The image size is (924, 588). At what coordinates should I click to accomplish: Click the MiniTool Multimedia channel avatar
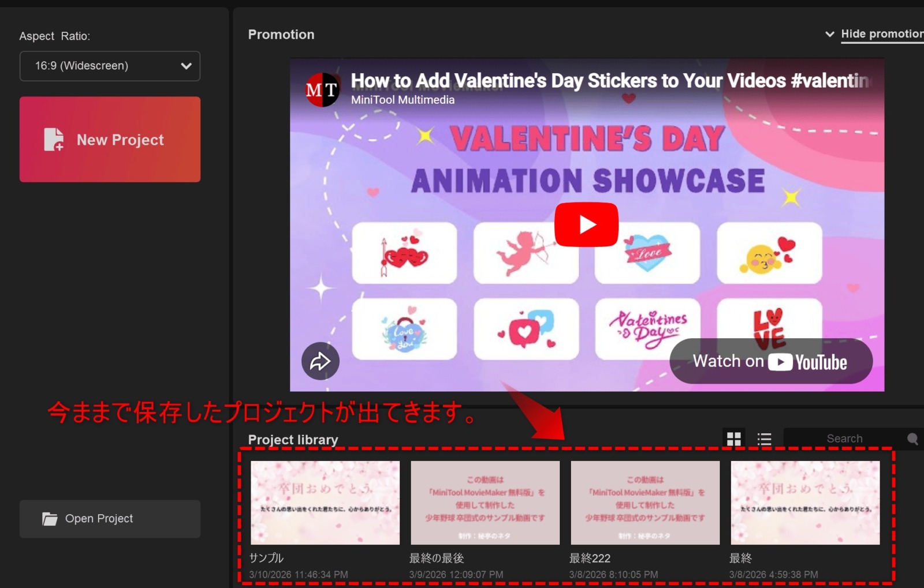coord(322,90)
